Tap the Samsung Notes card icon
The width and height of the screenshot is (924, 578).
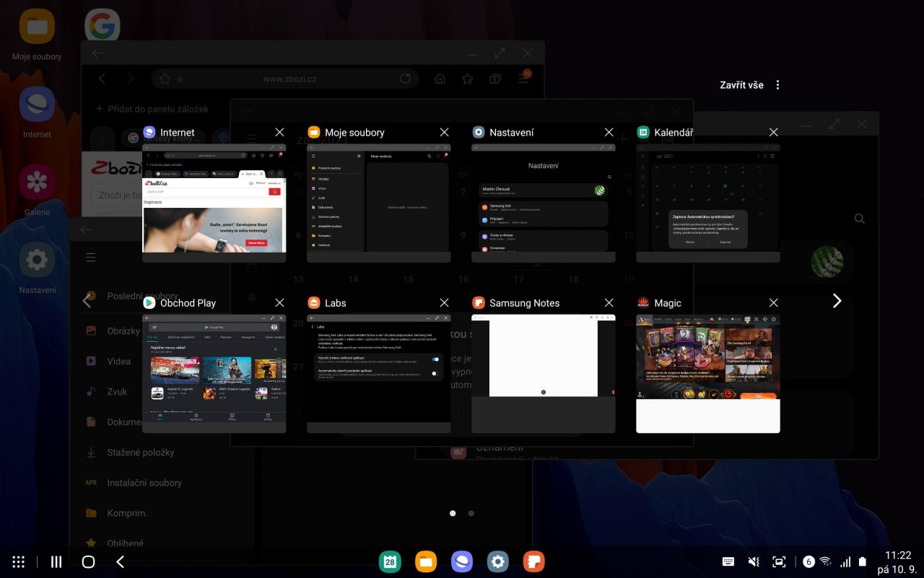coord(479,303)
